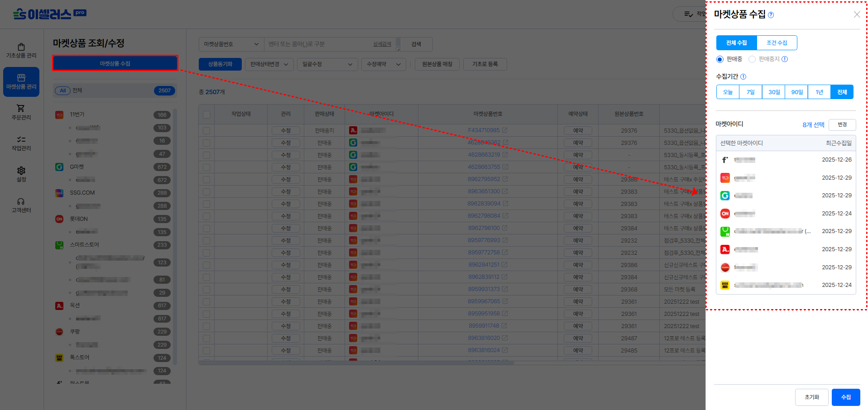Click the 상세검색 link
The image size is (868, 410).
(x=382, y=44)
